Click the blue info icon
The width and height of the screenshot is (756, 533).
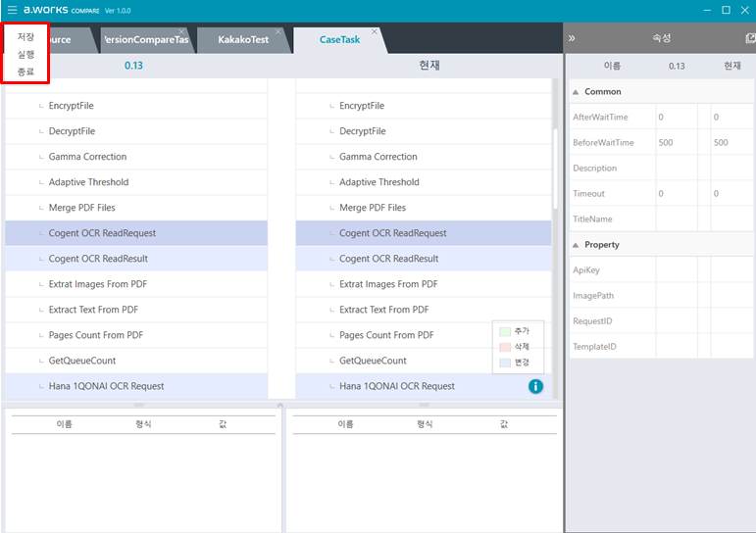click(x=535, y=386)
